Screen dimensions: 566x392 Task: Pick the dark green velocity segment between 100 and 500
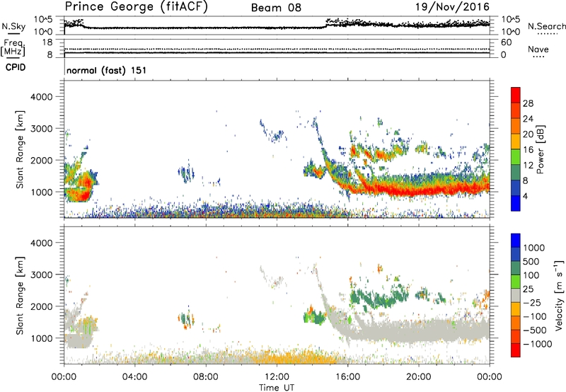516,268
